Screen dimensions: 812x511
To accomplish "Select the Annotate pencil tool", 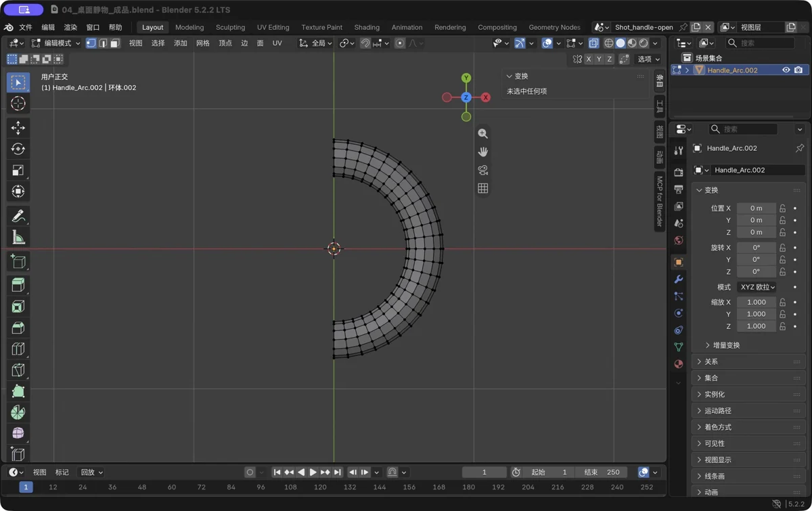I will [x=18, y=216].
